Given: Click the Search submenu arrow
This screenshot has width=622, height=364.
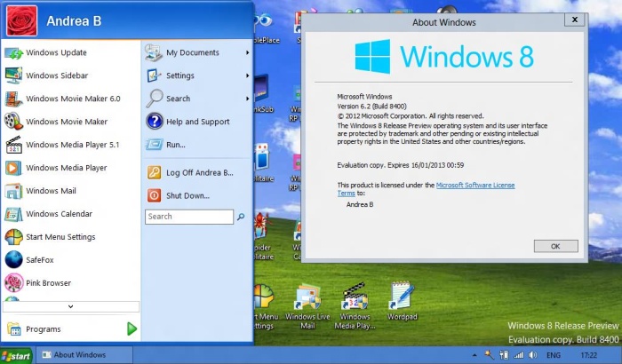Looking at the screenshot, I should (248, 99).
